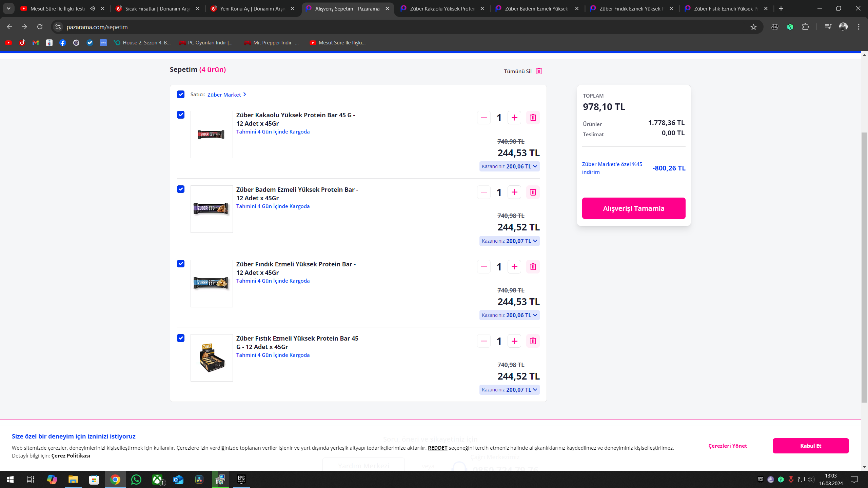Uncheck the Züber Fındık Ezmeli item checkbox
Screen dimensions: 868x488
pyautogui.click(x=181, y=264)
